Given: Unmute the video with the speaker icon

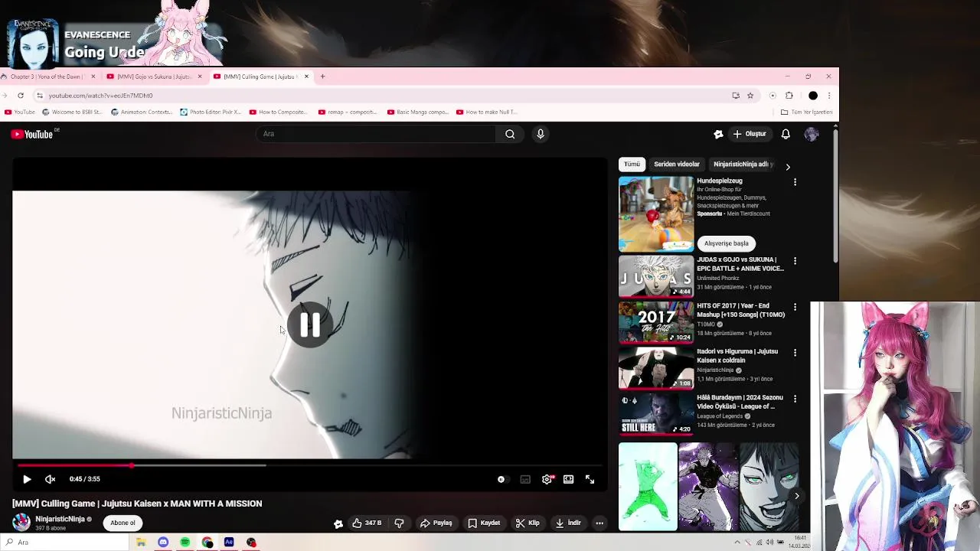Looking at the screenshot, I should 51,479.
